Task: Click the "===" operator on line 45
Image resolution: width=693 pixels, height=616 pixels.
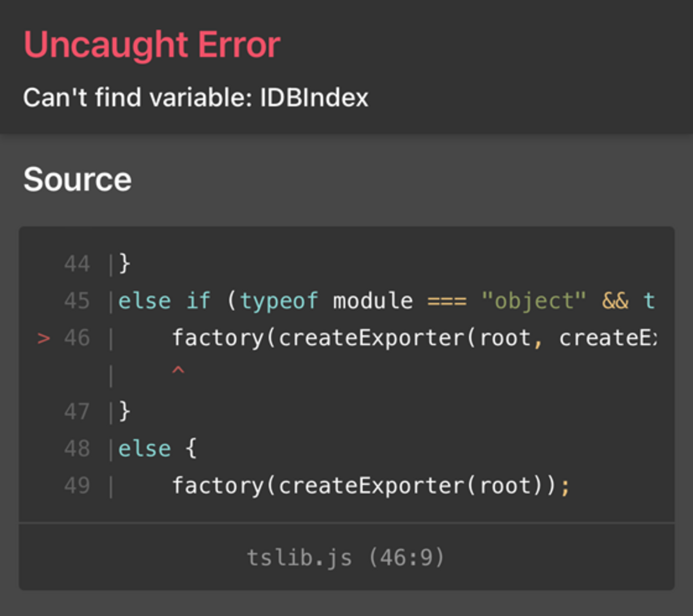Action: pos(447,301)
